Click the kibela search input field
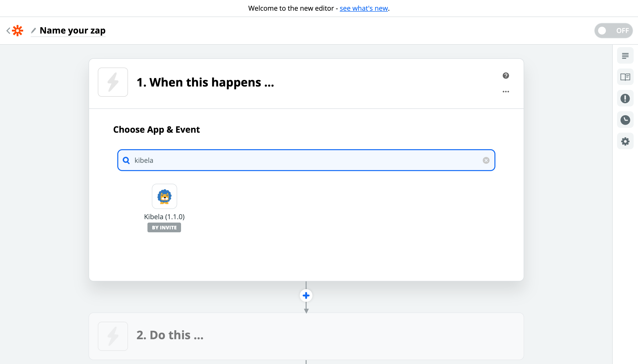The height and width of the screenshot is (364, 638). click(x=300, y=160)
